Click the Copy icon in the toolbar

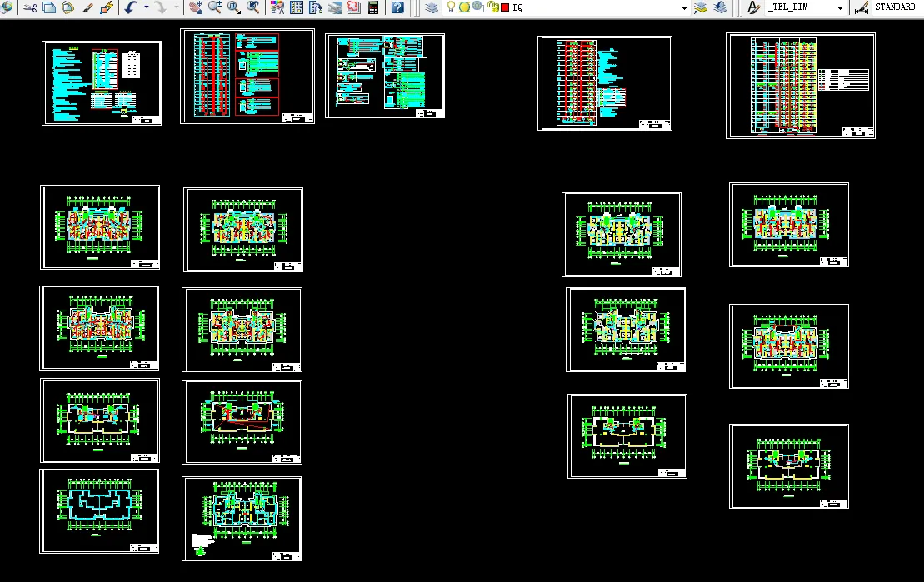coord(49,7)
